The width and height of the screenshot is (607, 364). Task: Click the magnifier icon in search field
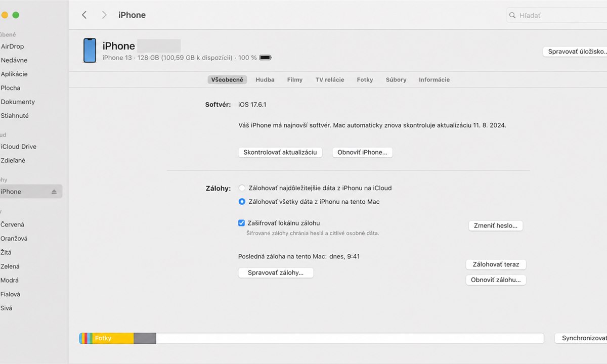512,16
